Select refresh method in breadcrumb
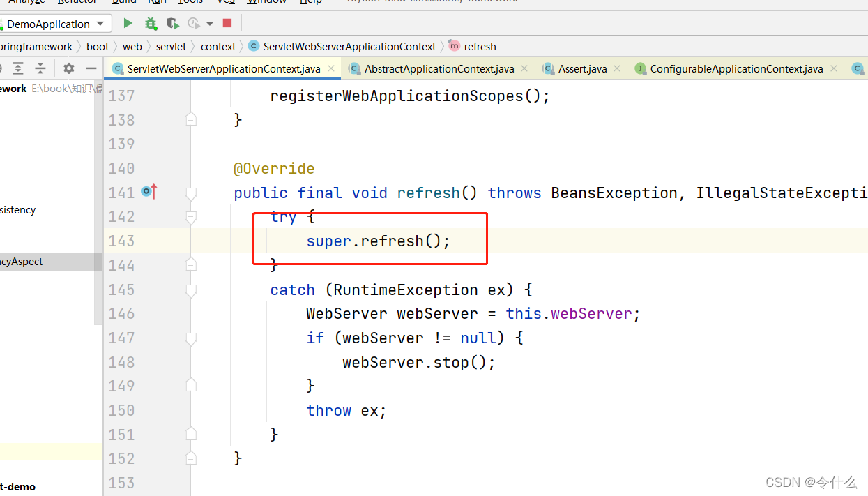 [480, 46]
